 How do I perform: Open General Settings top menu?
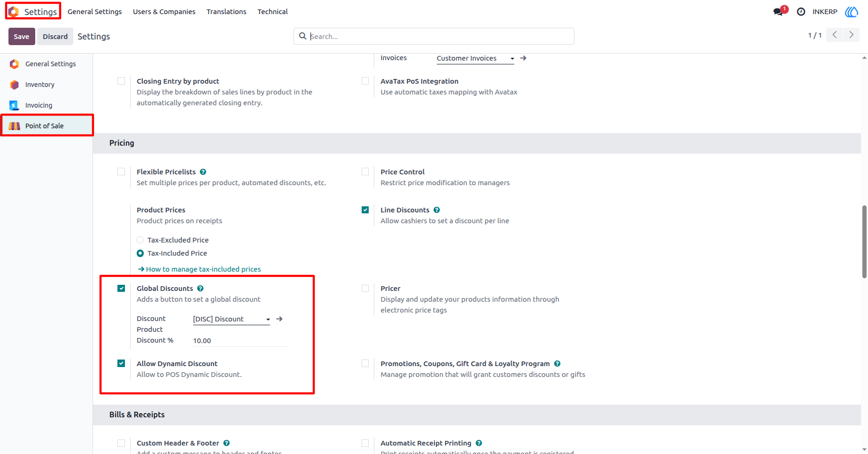click(x=94, y=12)
